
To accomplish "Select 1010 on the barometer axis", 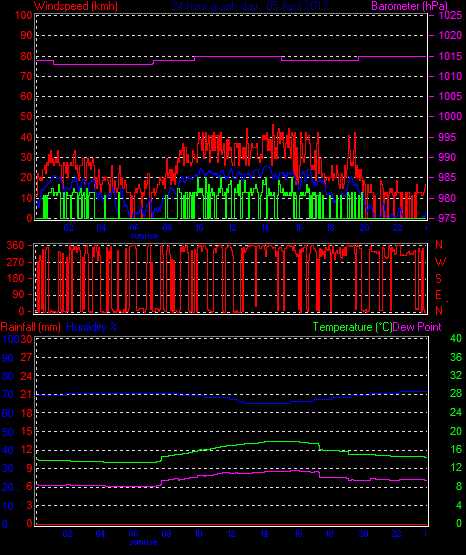I will (450, 76).
